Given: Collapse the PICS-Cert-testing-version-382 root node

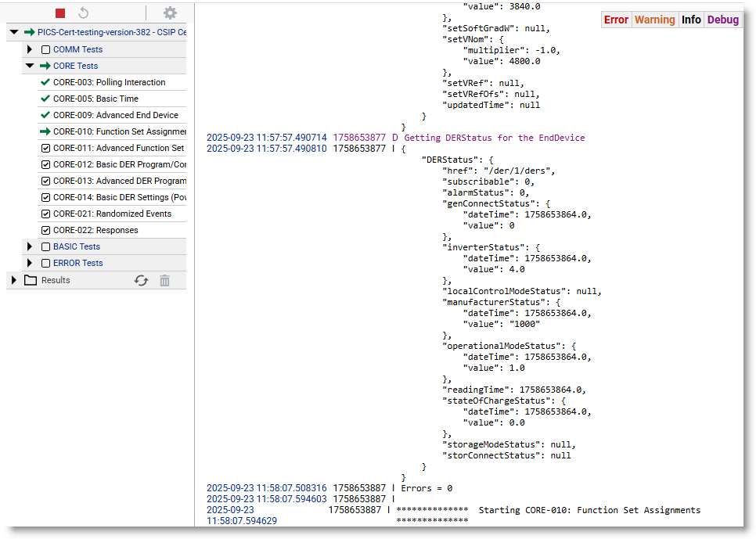Looking at the screenshot, I should pos(14,32).
